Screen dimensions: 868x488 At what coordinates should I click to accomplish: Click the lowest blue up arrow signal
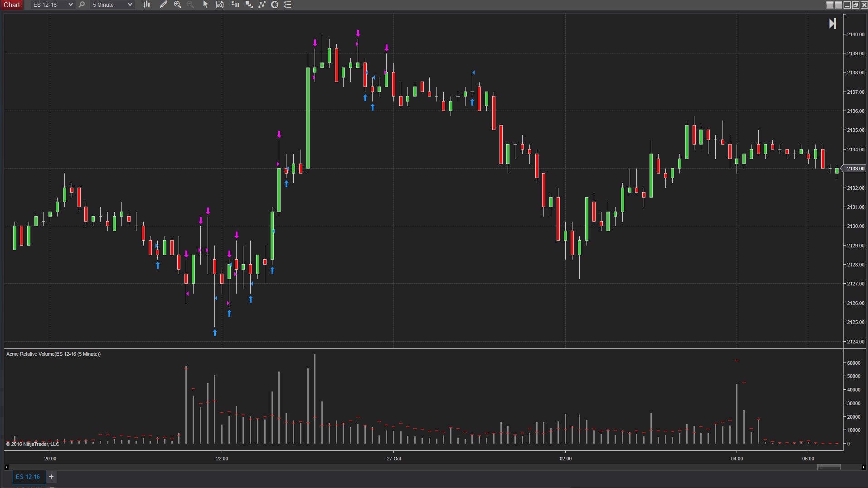pyautogui.click(x=215, y=333)
